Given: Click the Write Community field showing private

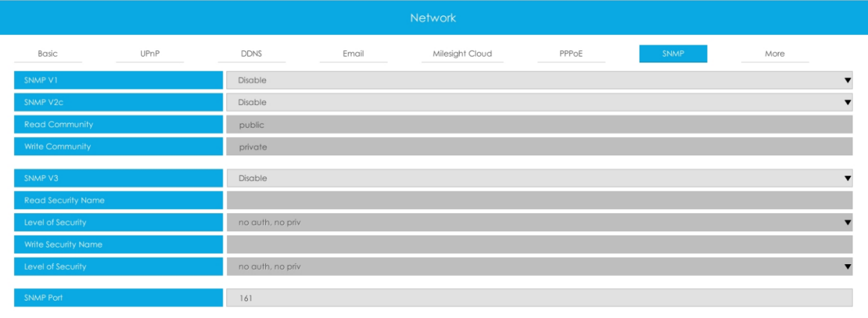Looking at the screenshot, I should click(x=539, y=147).
